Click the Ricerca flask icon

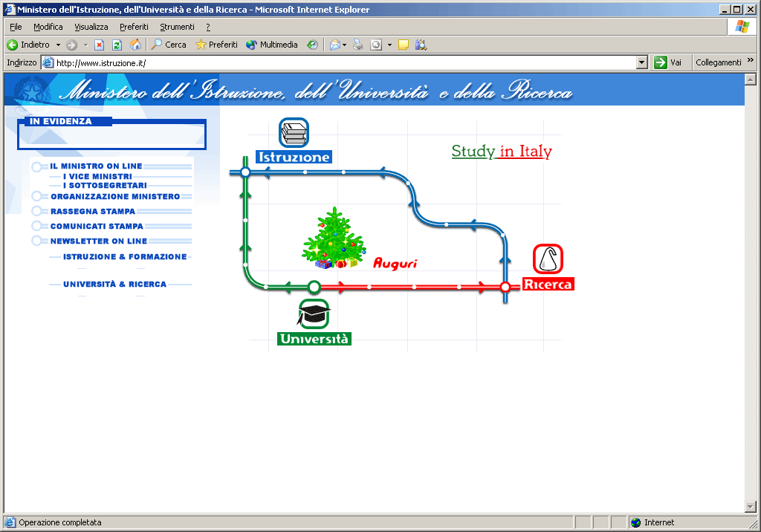[x=548, y=259]
